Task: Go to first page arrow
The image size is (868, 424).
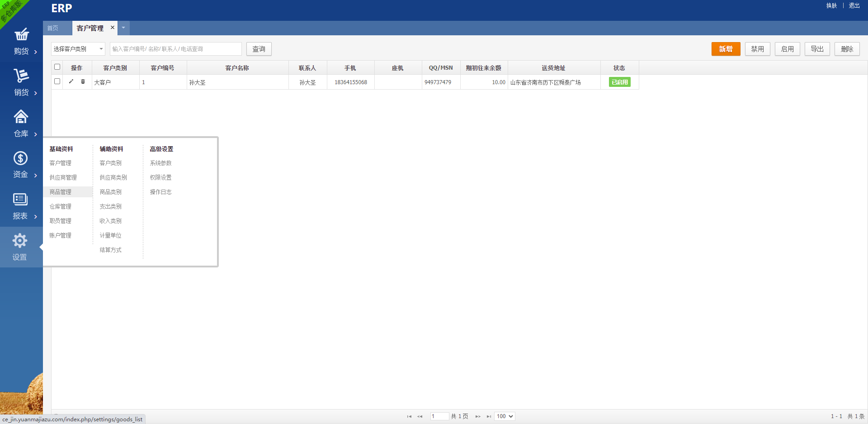Action: tap(409, 416)
